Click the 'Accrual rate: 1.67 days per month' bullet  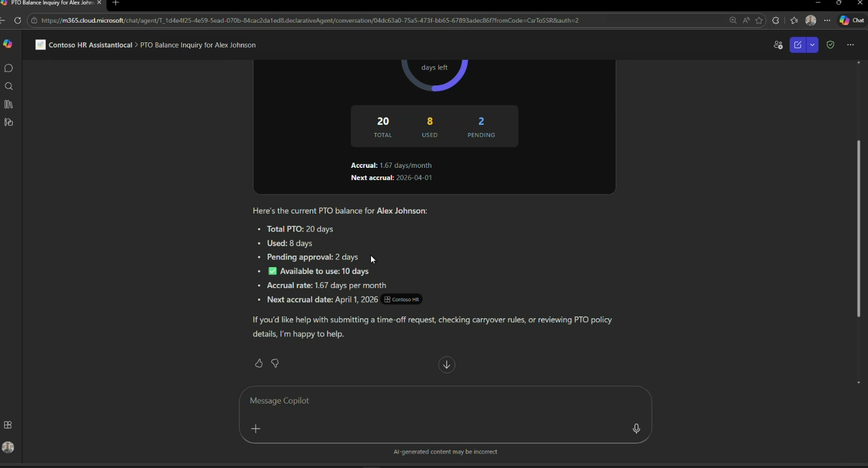pos(327,285)
